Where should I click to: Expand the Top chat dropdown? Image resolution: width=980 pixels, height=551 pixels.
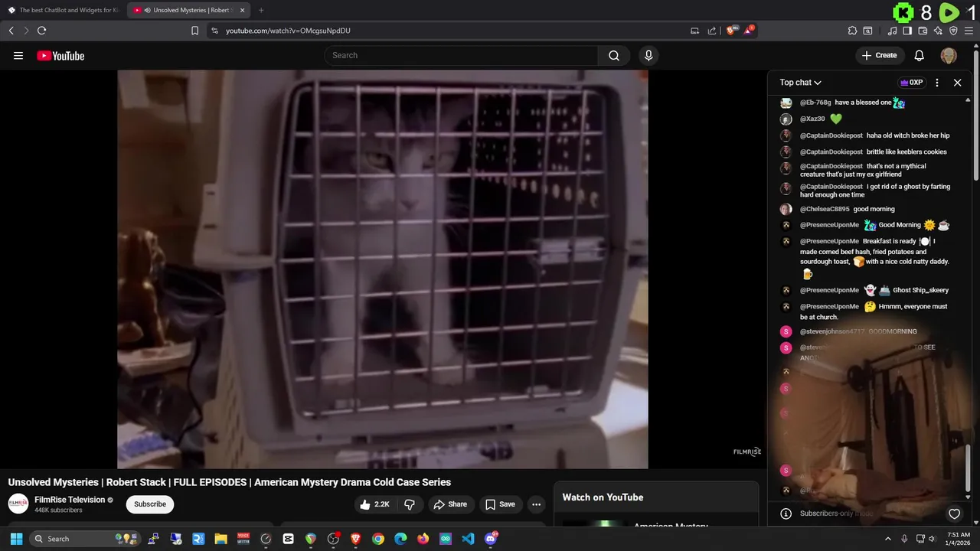pyautogui.click(x=800, y=83)
